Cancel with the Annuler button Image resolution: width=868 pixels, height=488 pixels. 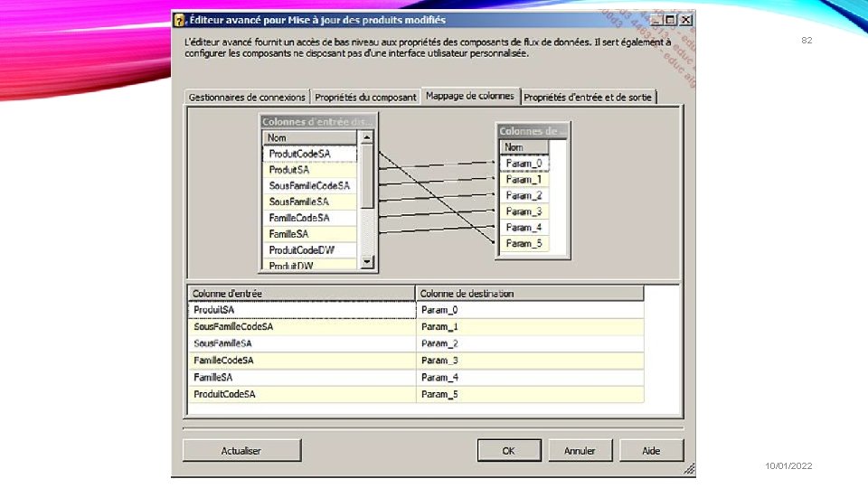(x=580, y=450)
